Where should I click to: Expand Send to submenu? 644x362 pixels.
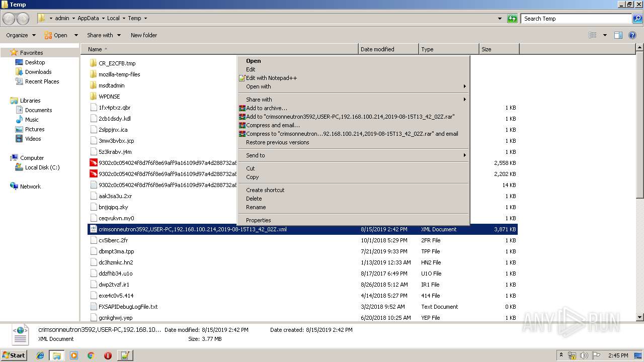353,155
